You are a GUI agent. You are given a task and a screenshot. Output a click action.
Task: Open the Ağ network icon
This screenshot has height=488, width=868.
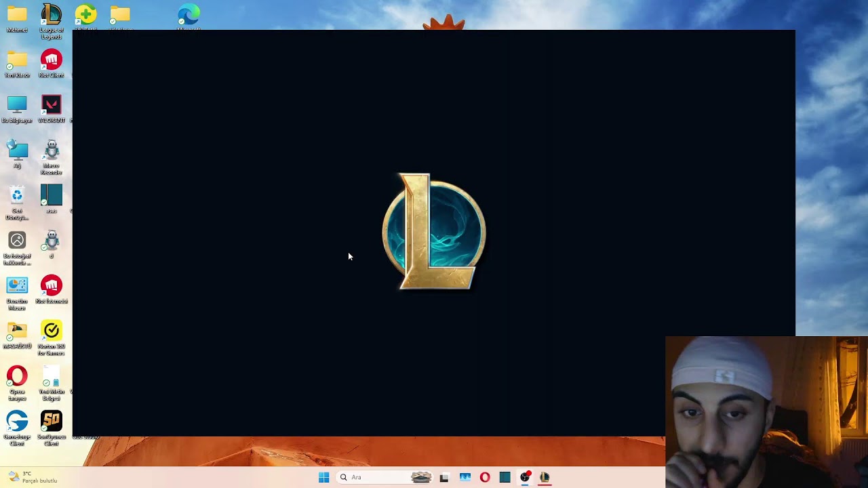17,154
